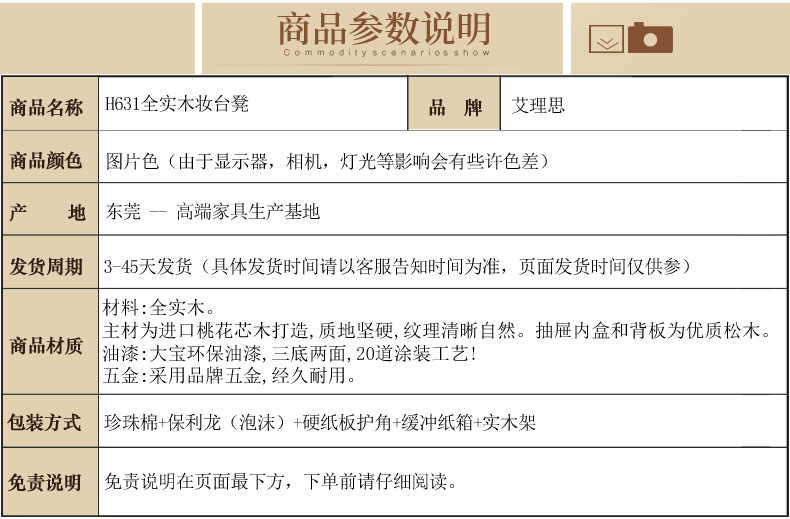Click the H631全实木妆台凳 product name

click(x=177, y=104)
